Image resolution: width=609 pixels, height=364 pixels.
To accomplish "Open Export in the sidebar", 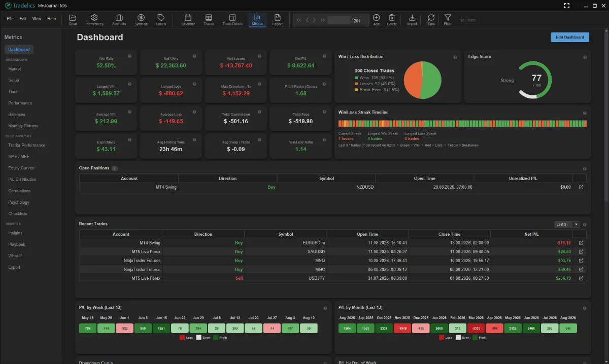I will click(14, 267).
